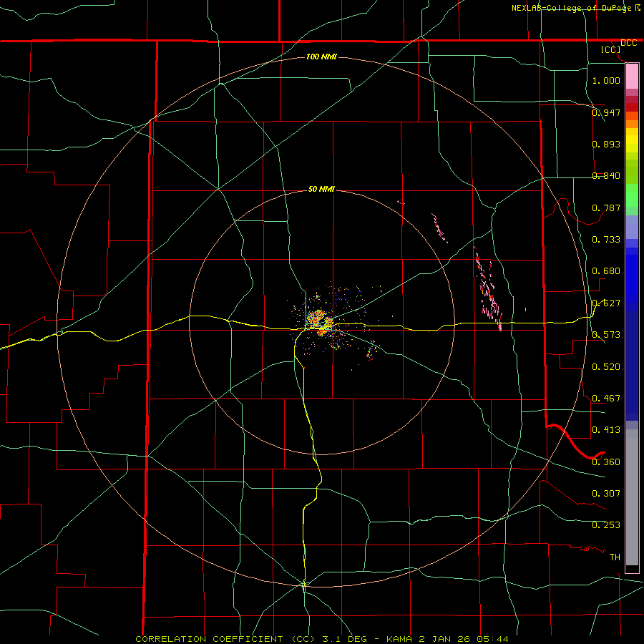Click the large pink echo streak east of radar

(488, 289)
